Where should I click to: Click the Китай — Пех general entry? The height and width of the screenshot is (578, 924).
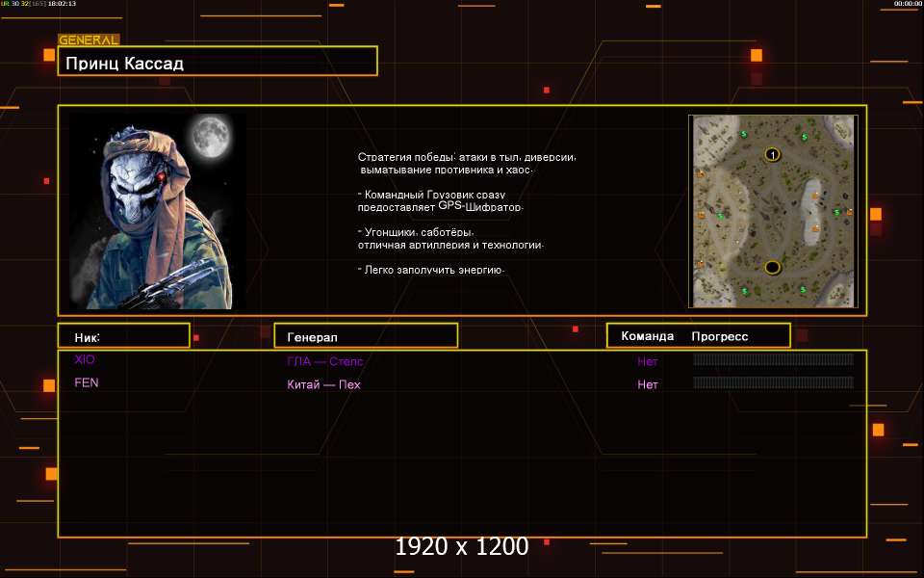point(323,385)
